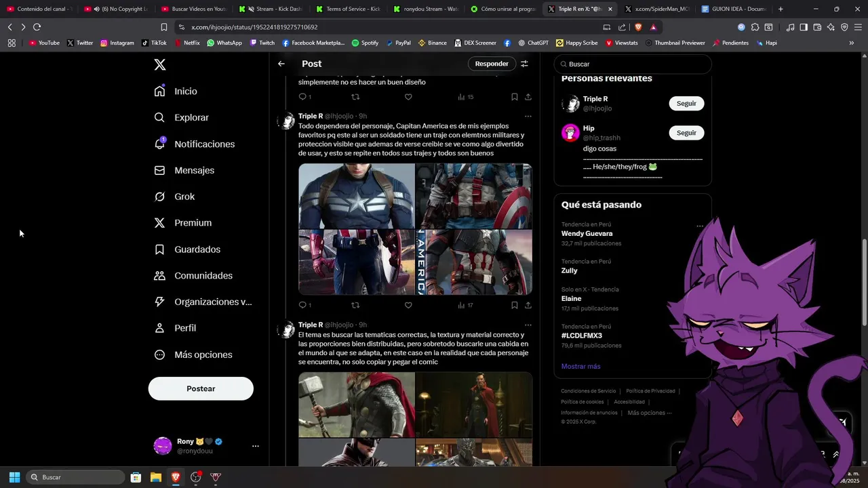
Task: Open Premium in the sidebar
Action: point(183,222)
